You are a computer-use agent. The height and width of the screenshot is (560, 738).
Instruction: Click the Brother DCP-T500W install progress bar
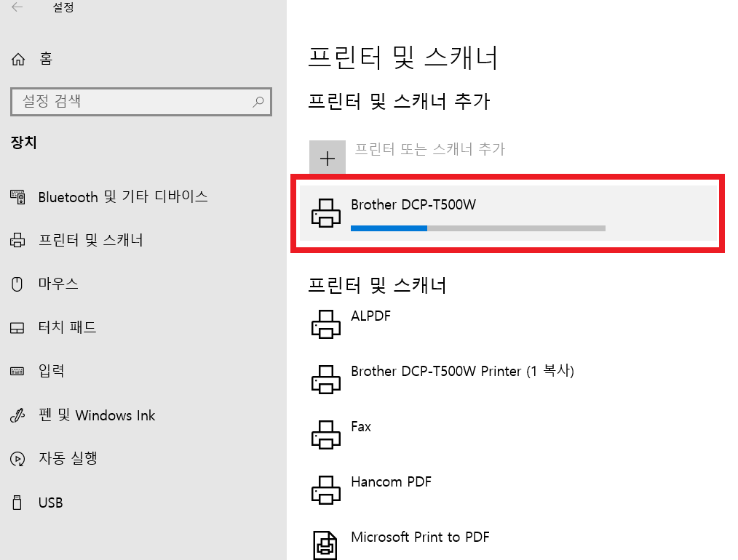coord(477,228)
